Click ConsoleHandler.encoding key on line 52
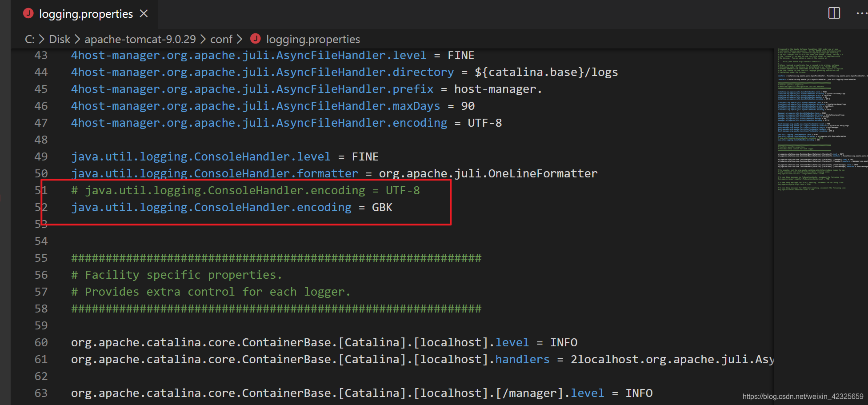Viewport: 868px width, 405px height. click(211, 208)
